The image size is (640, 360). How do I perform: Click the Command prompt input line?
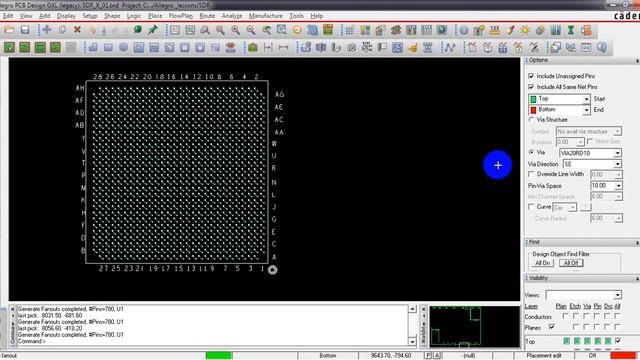212,341
